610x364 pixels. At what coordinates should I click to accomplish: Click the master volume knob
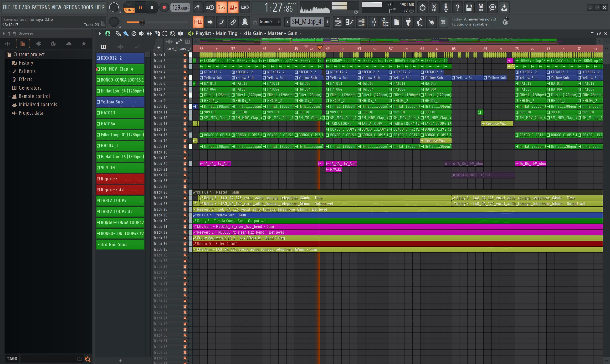pyautogui.click(x=114, y=7)
